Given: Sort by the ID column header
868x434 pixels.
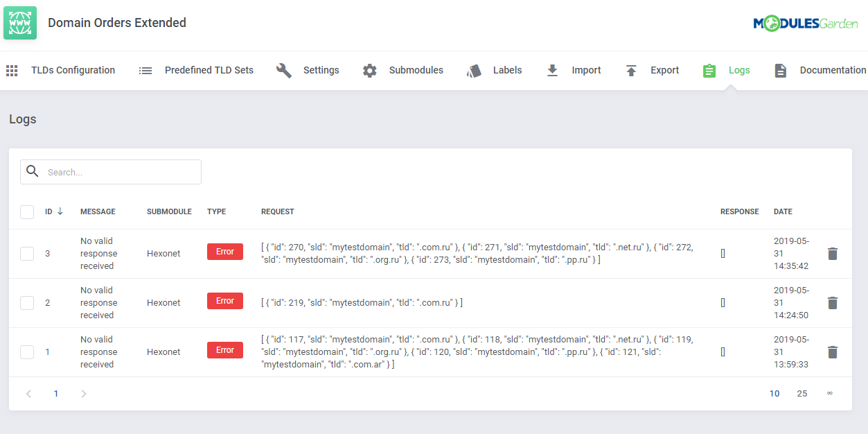Looking at the screenshot, I should point(48,211).
